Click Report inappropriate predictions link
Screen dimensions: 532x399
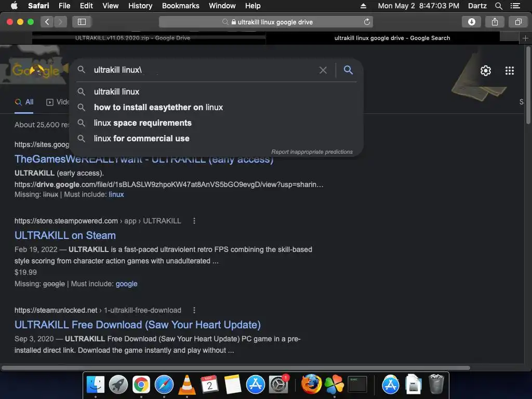click(x=312, y=152)
